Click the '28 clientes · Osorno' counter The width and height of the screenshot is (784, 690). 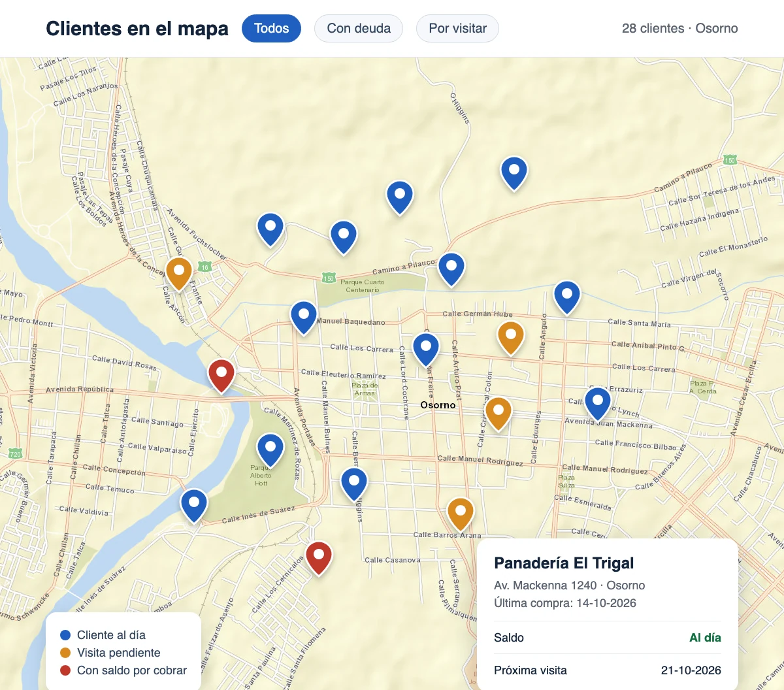pos(680,28)
